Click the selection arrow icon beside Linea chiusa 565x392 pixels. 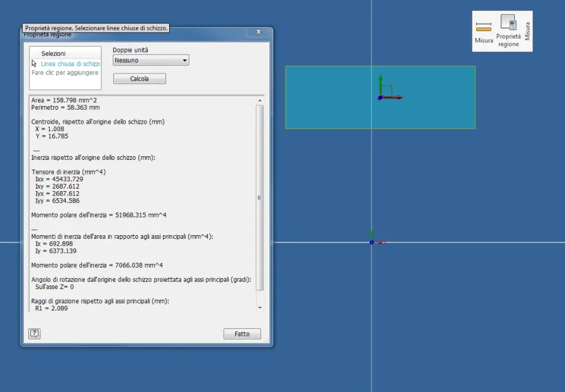tap(34, 64)
